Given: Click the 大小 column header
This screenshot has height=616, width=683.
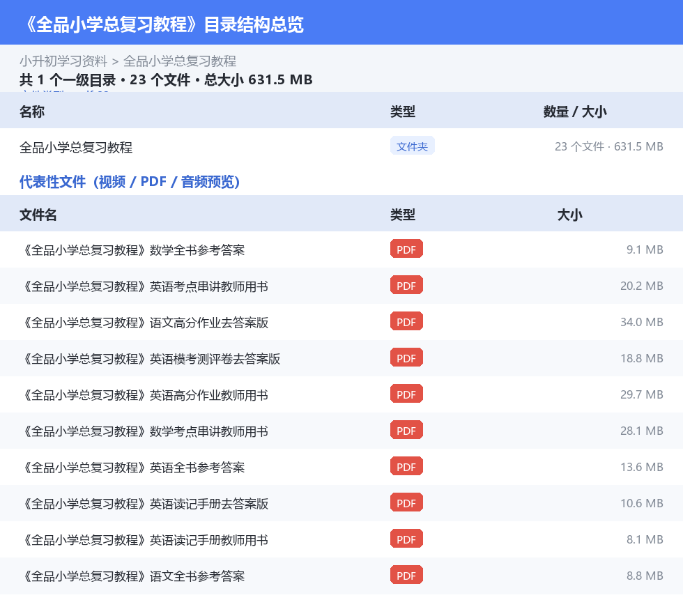Looking at the screenshot, I should pyautogui.click(x=570, y=215).
